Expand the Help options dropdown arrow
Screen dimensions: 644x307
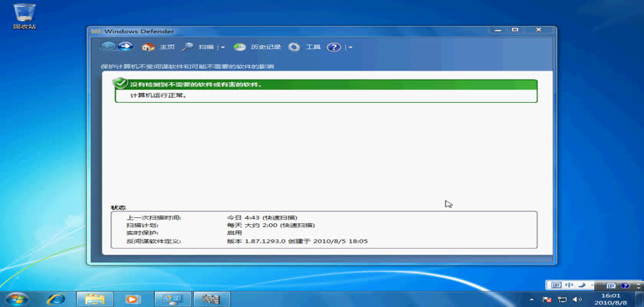350,48
